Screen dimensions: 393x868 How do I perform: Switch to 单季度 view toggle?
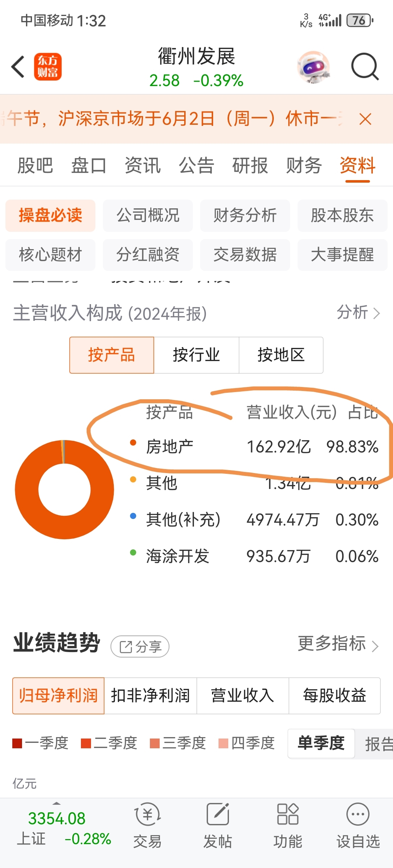pyautogui.click(x=321, y=743)
